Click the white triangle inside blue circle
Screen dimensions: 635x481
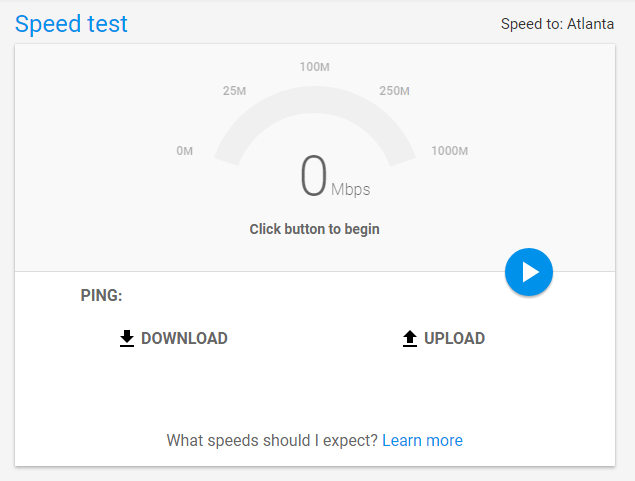click(530, 272)
